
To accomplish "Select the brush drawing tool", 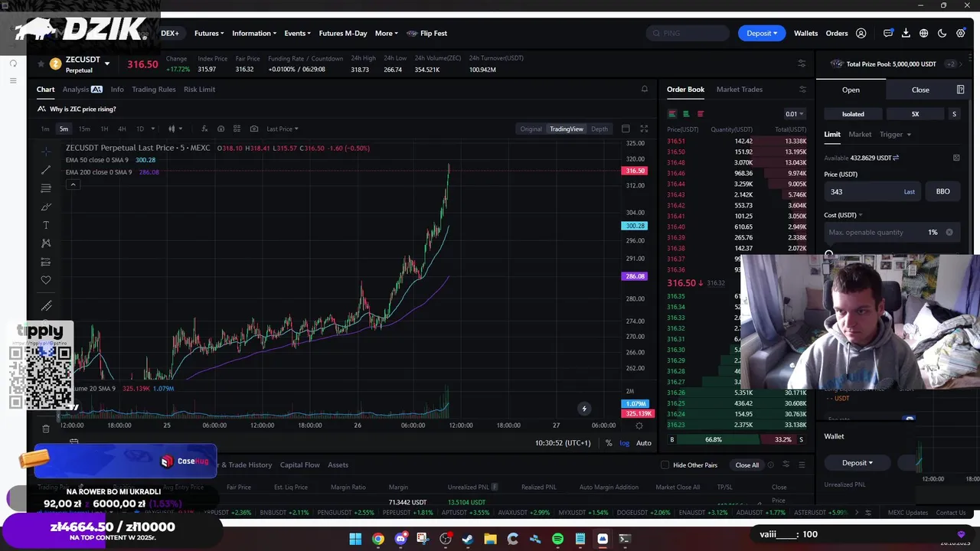I will pyautogui.click(x=46, y=207).
